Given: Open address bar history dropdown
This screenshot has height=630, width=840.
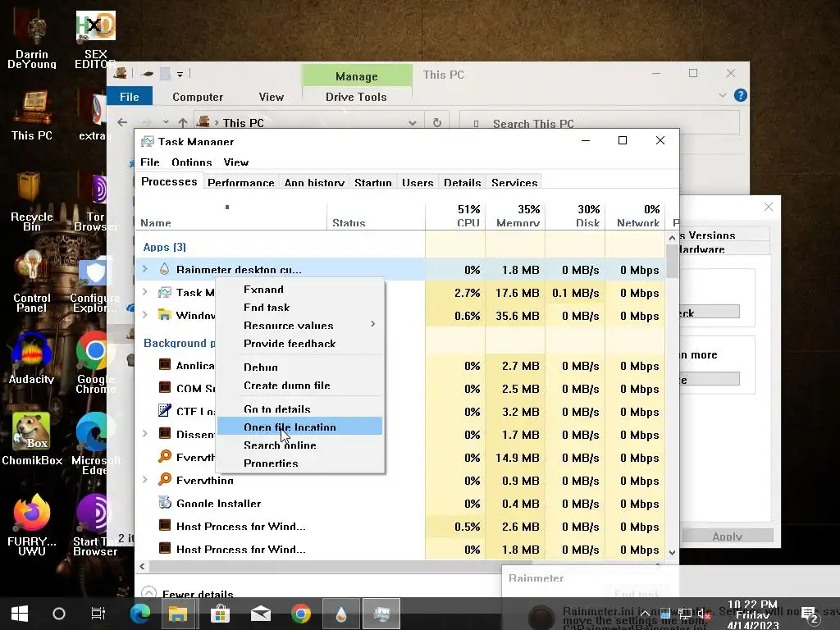Looking at the screenshot, I should point(412,123).
